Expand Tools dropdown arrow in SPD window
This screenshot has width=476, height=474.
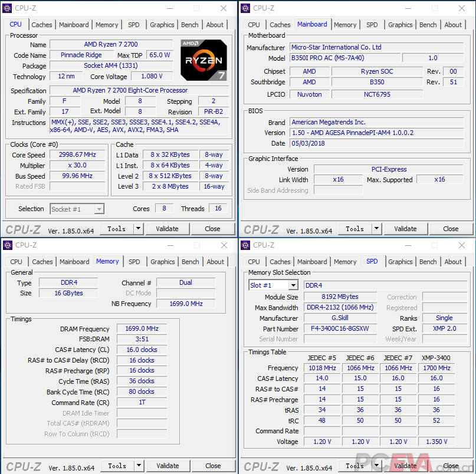pyautogui.click(x=376, y=466)
